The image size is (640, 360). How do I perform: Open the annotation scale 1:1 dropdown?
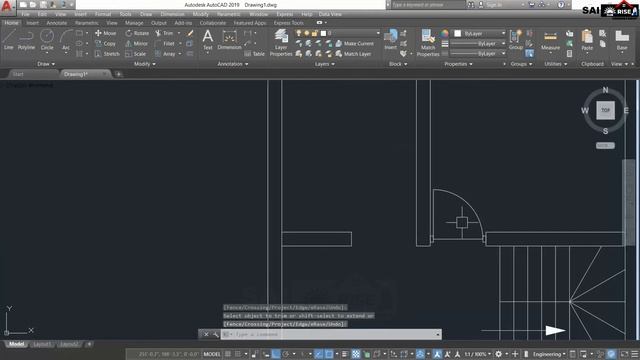[x=478, y=354]
